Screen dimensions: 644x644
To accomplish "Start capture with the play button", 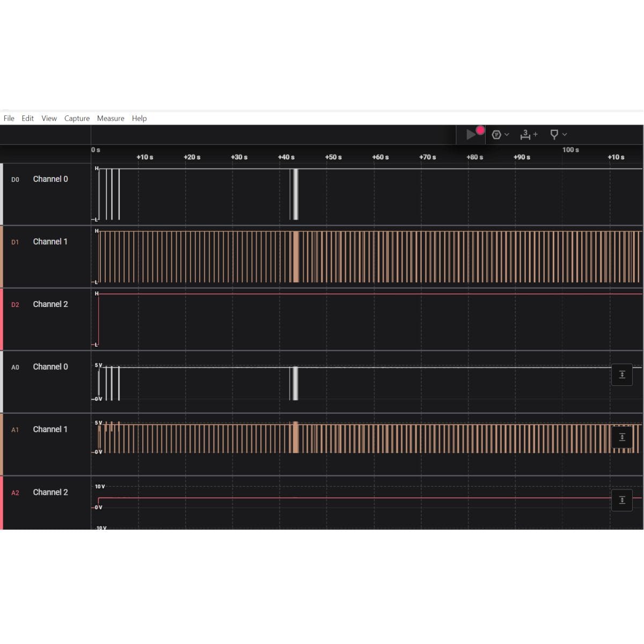I will click(471, 135).
